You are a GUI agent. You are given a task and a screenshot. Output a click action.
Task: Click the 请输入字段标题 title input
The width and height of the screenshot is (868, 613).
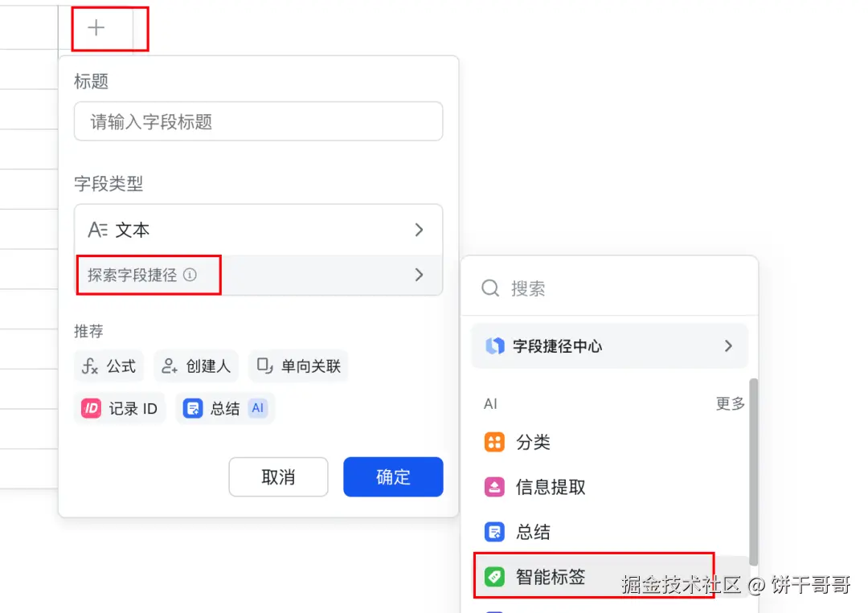click(x=258, y=122)
